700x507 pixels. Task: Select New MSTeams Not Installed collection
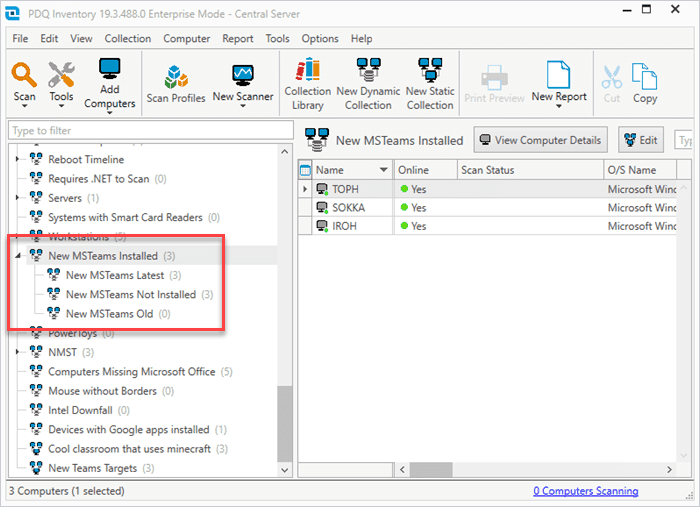[131, 294]
